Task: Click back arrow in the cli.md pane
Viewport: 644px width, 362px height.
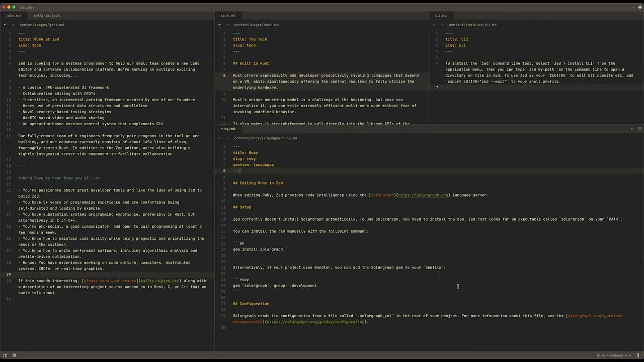Action: 436,25
